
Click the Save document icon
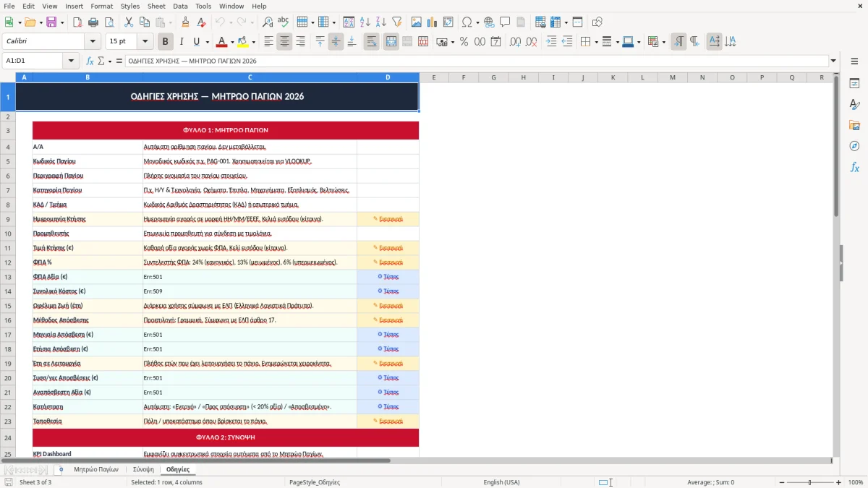click(51, 22)
